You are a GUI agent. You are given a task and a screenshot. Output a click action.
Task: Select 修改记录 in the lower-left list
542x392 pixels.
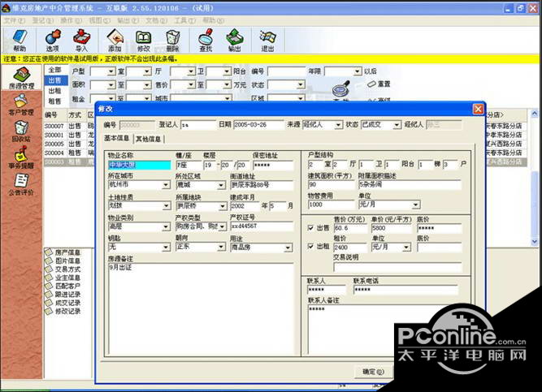pos(63,311)
